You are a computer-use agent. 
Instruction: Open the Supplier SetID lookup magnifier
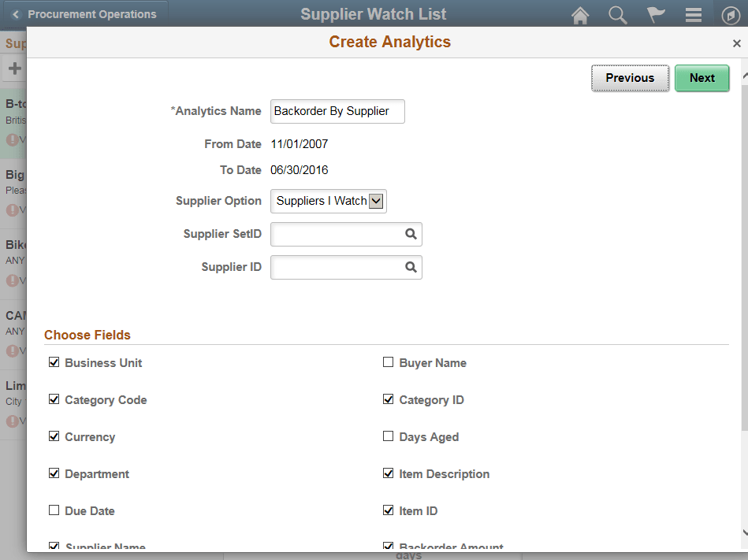(411, 234)
